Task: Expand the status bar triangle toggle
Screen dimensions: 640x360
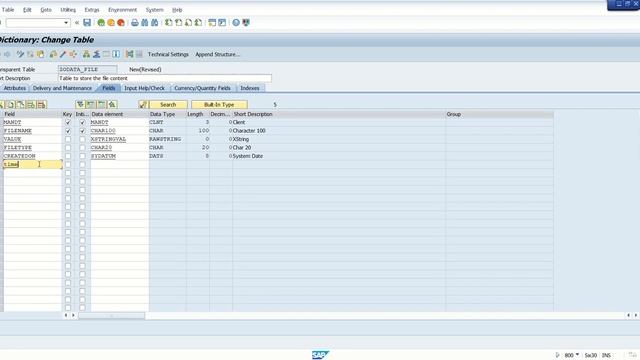Action: 558,355
